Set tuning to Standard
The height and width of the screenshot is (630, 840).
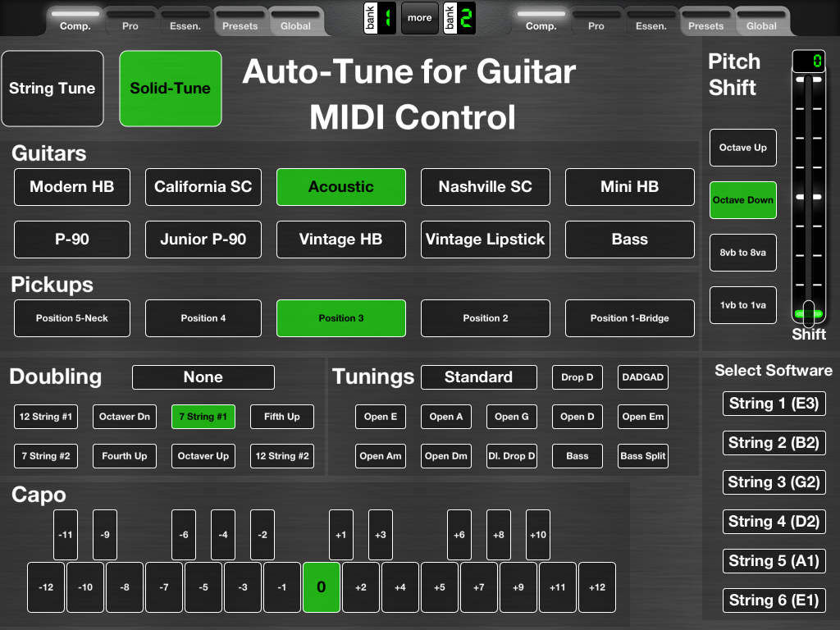(x=479, y=377)
